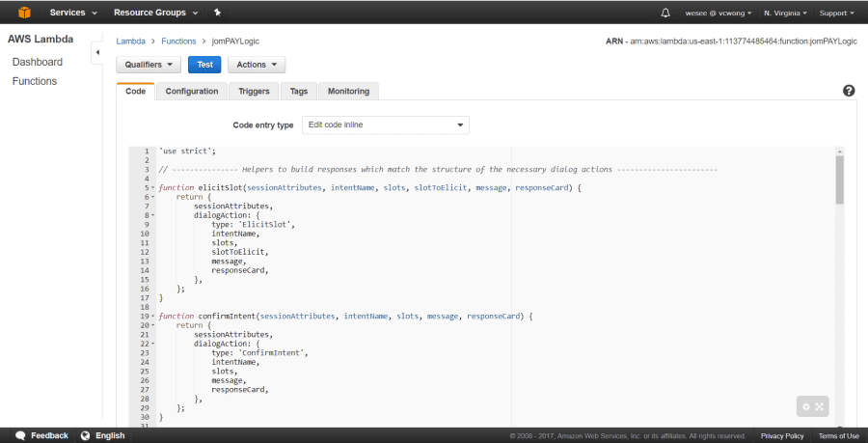868x443 pixels.
Task: Open the Support menu
Action: point(836,13)
